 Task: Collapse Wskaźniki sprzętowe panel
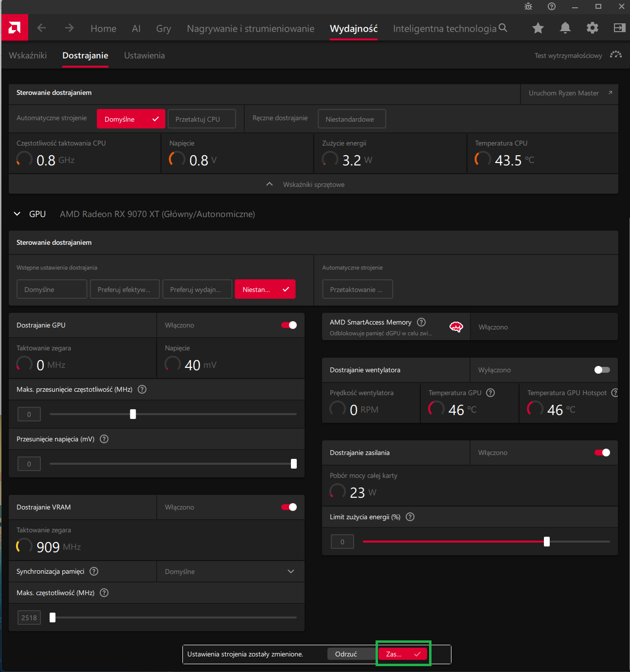click(270, 184)
